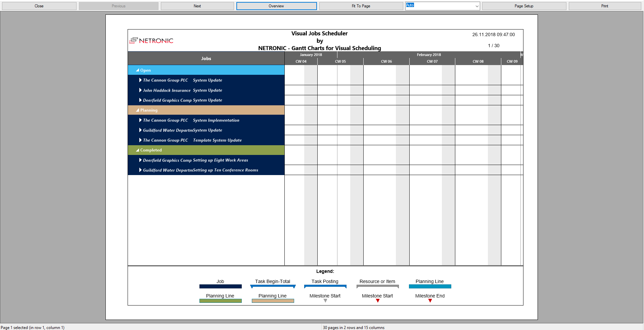The height and width of the screenshot is (330, 644).
Task: Click the gray Milestone Start triangle
Action: 325,300
